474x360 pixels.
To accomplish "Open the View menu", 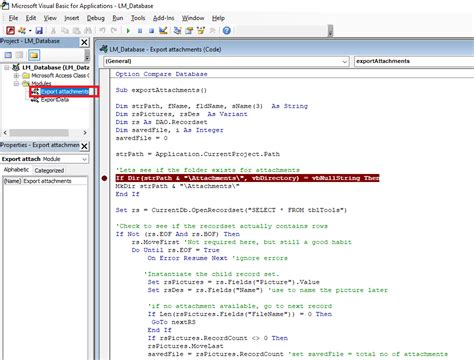I will point(50,18).
